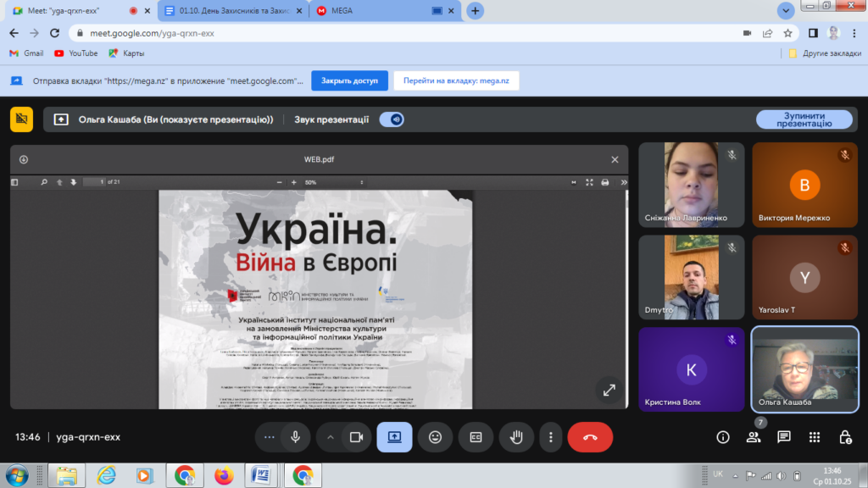This screenshot has height=488, width=868.
Task: Click the PDF search magnifier icon
Action: click(x=45, y=182)
